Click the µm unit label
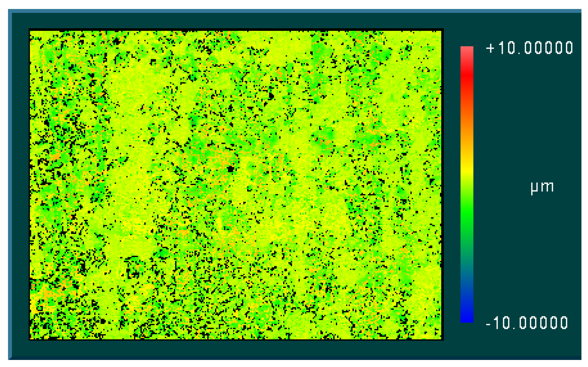Screen dimensions: 588x367 (x=542, y=187)
